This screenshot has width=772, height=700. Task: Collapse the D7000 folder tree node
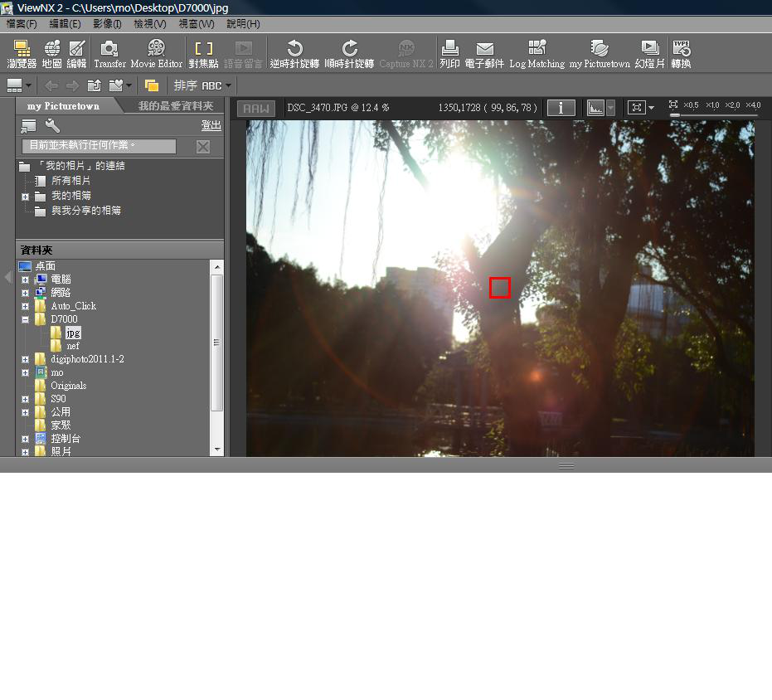[x=26, y=319]
